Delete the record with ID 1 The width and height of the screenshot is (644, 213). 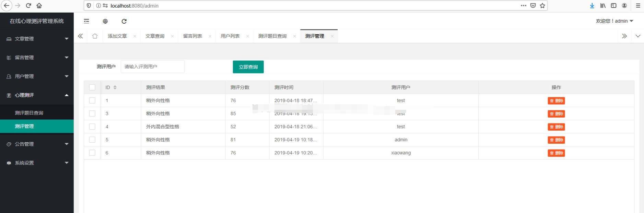point(556,101)
